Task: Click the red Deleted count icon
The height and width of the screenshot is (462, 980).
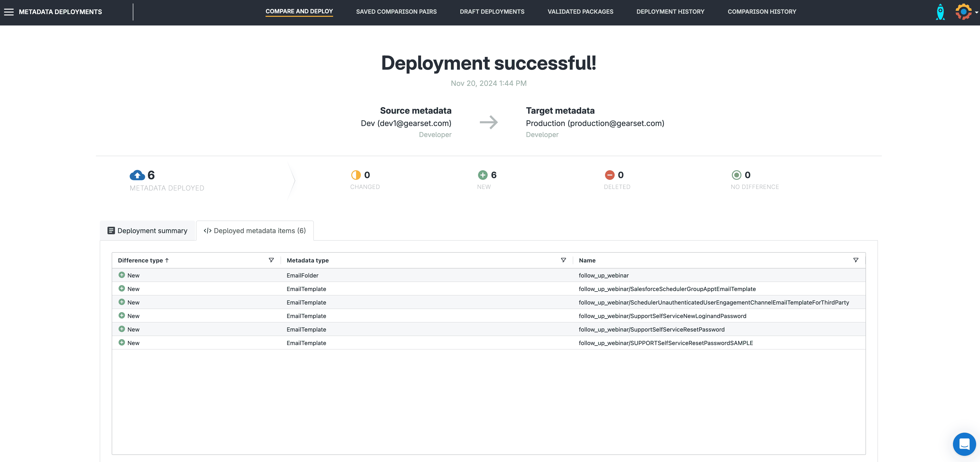Action: pyautogui.click(x=609, y=175)
